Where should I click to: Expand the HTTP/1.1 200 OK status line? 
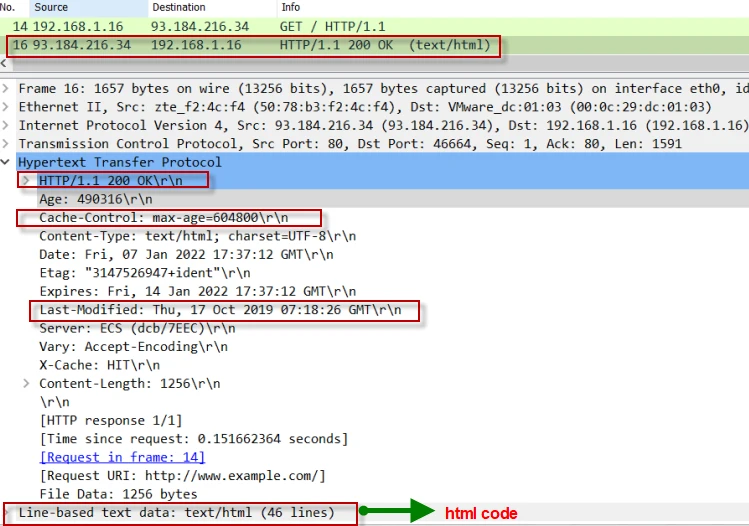pyautogui.click(x=27, y=180)
